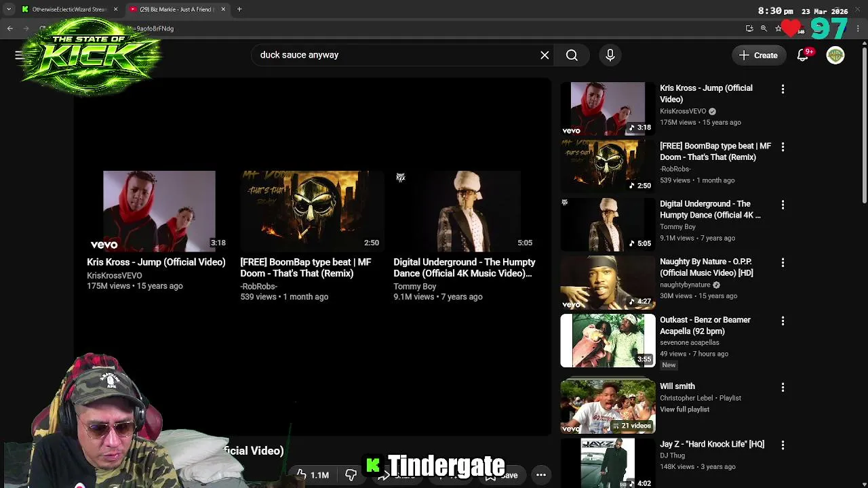This screenshot has height=488, width=868.
Task: Open sidebar thumbnail for Kris Kross - Jump
Action: pyautogui.click(x=608, y=108)
